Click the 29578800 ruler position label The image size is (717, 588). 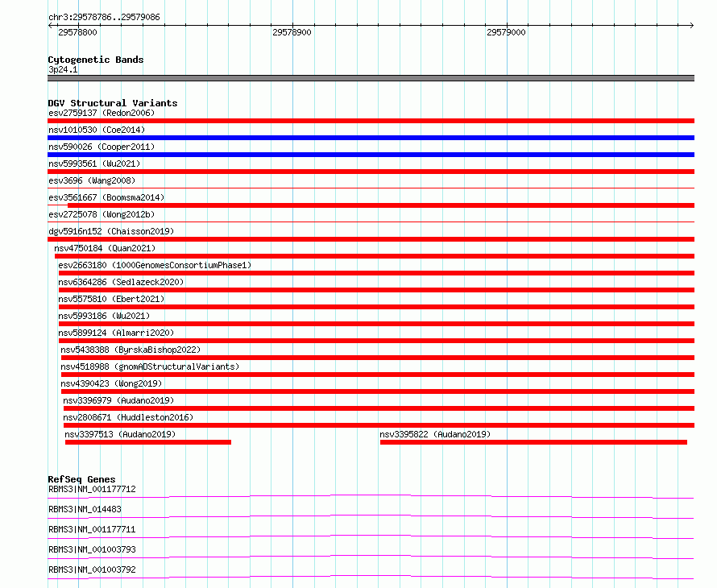(x=77, y=32)
